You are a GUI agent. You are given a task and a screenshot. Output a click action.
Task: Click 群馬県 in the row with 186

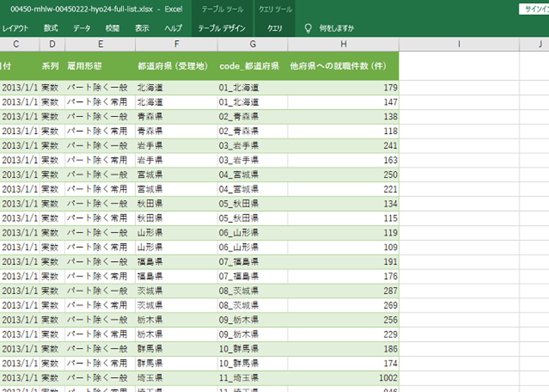(176, 349)
